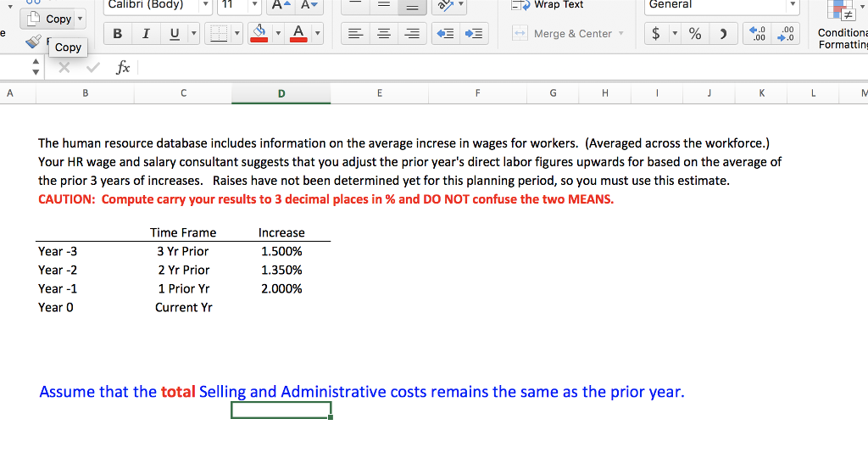Center align the cell text
The image size is (868, 469).
tap(384, 34)
